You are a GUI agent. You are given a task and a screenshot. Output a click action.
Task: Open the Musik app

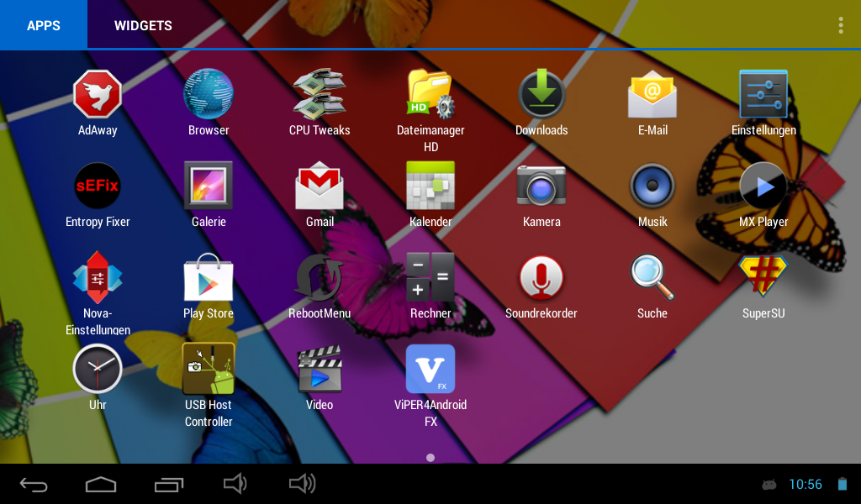click(652, 186)
